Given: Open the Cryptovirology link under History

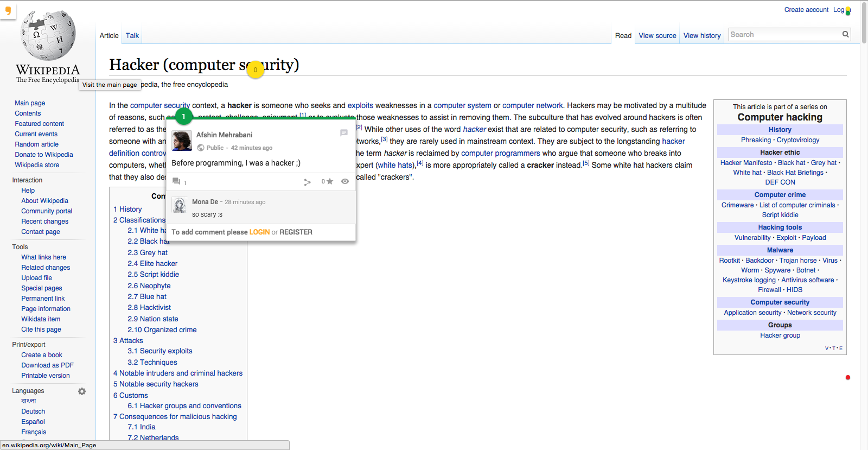Looking at the screenshot, I should 798,140.
